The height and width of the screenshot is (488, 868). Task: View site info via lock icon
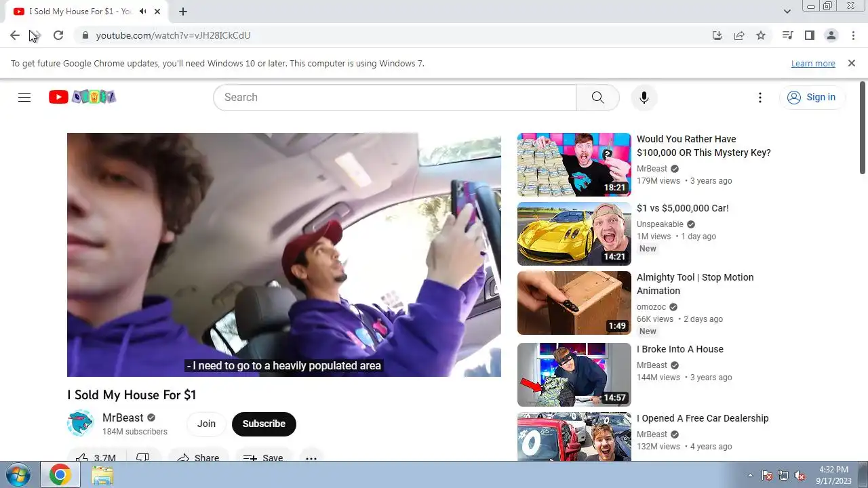(x=85, y=35)
